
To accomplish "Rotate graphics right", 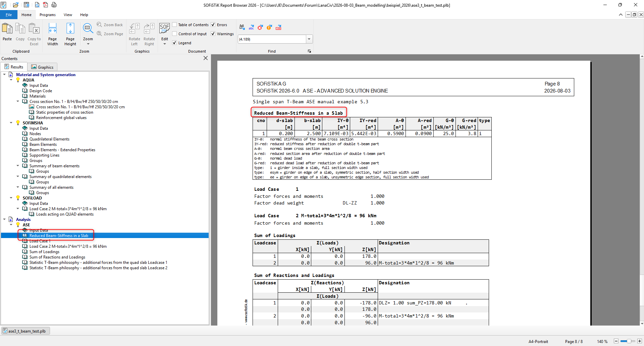I will (149, 34).
